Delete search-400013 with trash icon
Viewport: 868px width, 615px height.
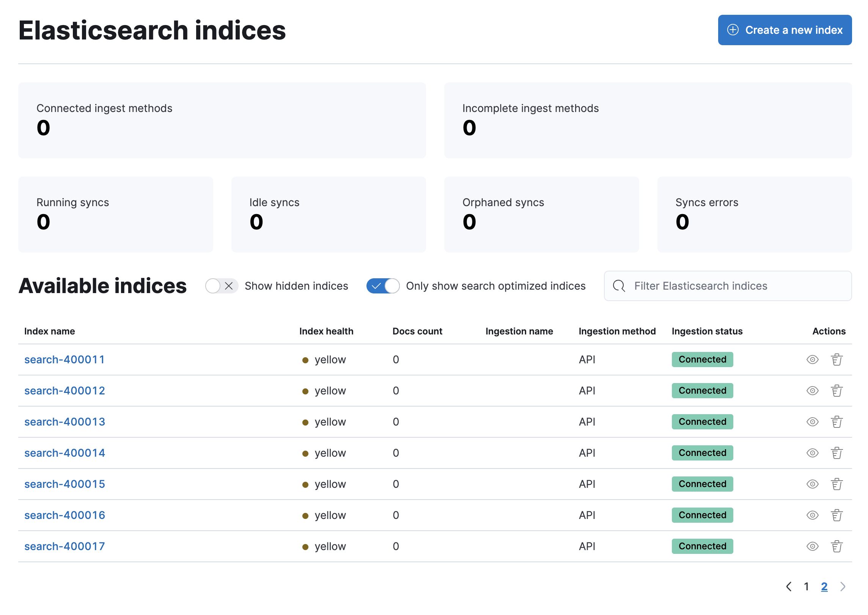pyautogui.click(x=837, y=422)
